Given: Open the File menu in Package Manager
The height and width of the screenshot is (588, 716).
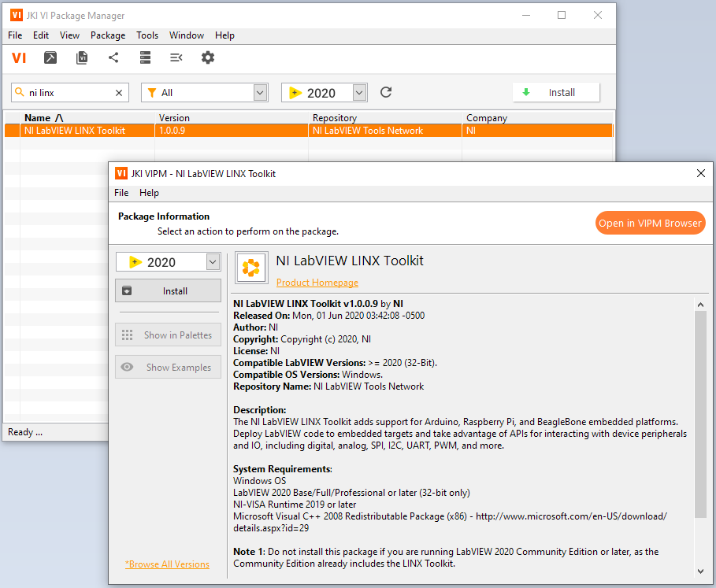Looking at the screenshot, I should (x=15, y=35).
